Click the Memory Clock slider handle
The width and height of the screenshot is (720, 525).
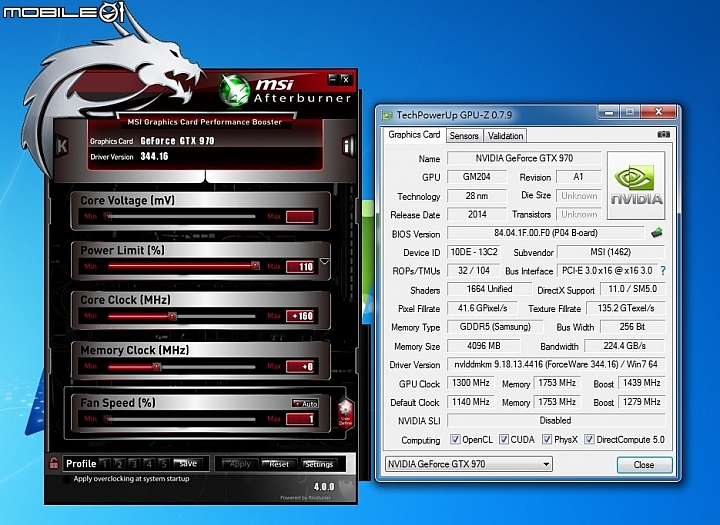157,367
